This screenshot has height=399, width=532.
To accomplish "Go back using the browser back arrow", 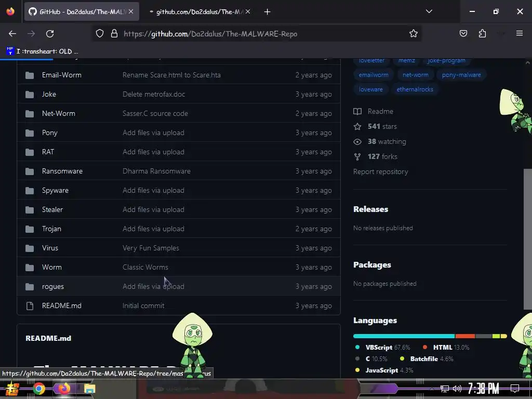I will 12,34.
